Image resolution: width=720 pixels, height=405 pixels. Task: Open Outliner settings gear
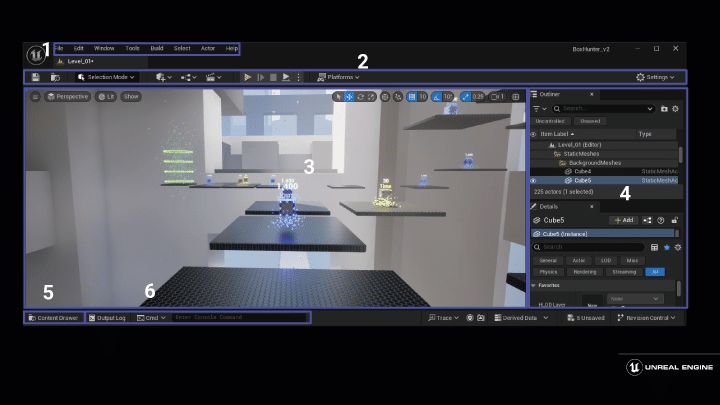(675, 109)
